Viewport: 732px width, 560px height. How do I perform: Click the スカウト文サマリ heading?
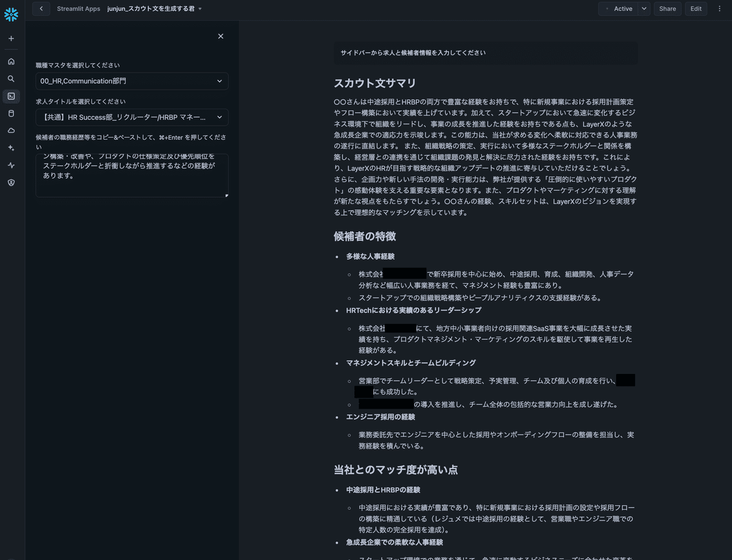tap(375, 84)
